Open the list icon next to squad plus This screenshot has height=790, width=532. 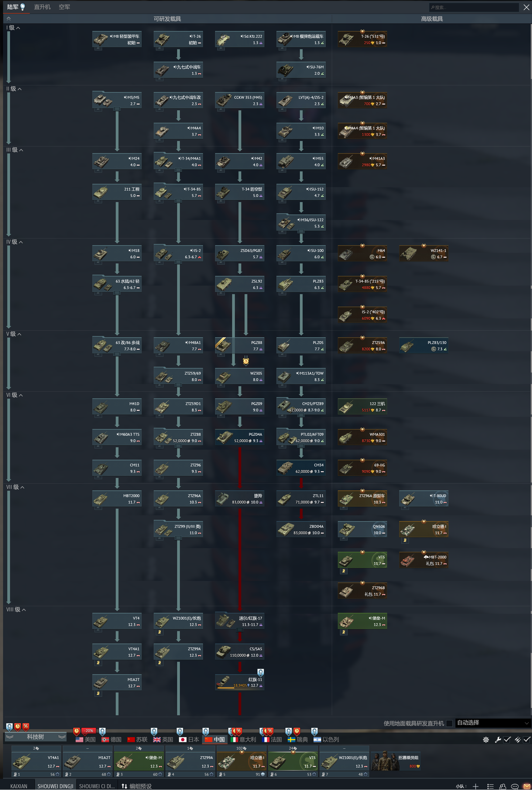tap(490, 786)
